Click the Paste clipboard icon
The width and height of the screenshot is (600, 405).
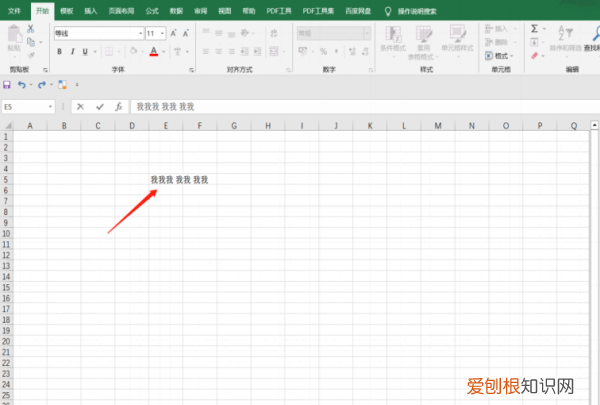click(x=14, y=34)
